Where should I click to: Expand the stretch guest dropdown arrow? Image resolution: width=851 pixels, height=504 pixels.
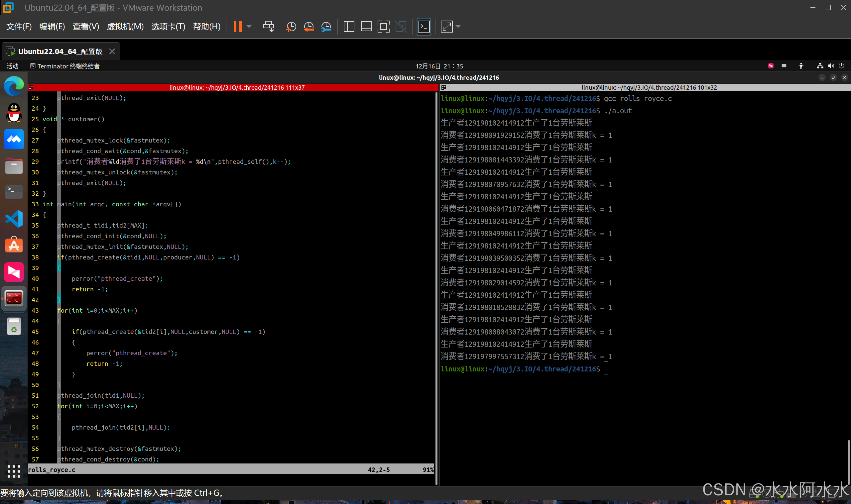(458, 27)
